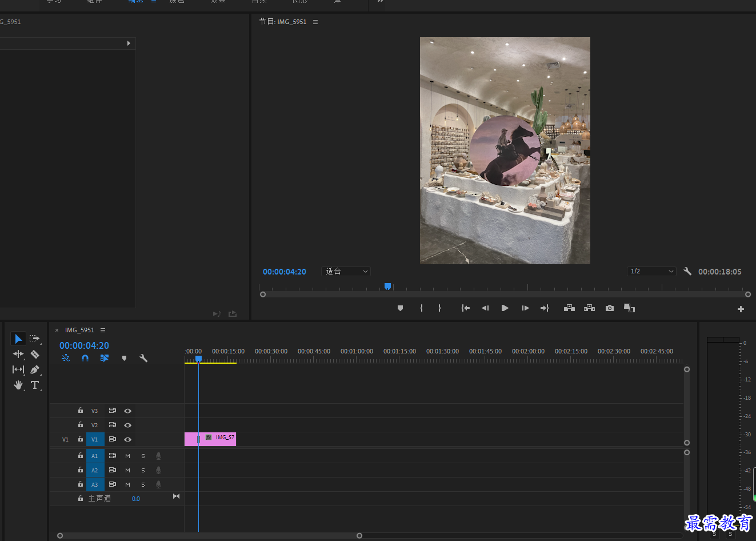Select the Hand tool
This screenshot has height=541, width=756.
tap(18, 385)
